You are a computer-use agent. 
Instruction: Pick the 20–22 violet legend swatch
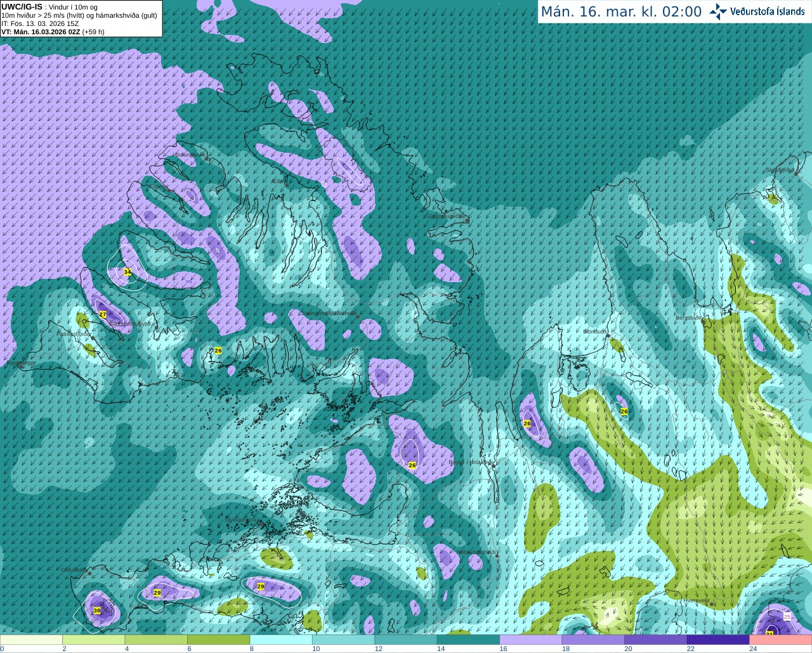[656, 640]
